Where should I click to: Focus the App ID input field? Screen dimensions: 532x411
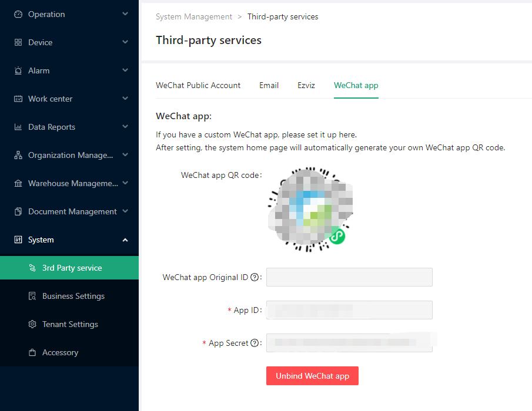click(x=349, y=310)
